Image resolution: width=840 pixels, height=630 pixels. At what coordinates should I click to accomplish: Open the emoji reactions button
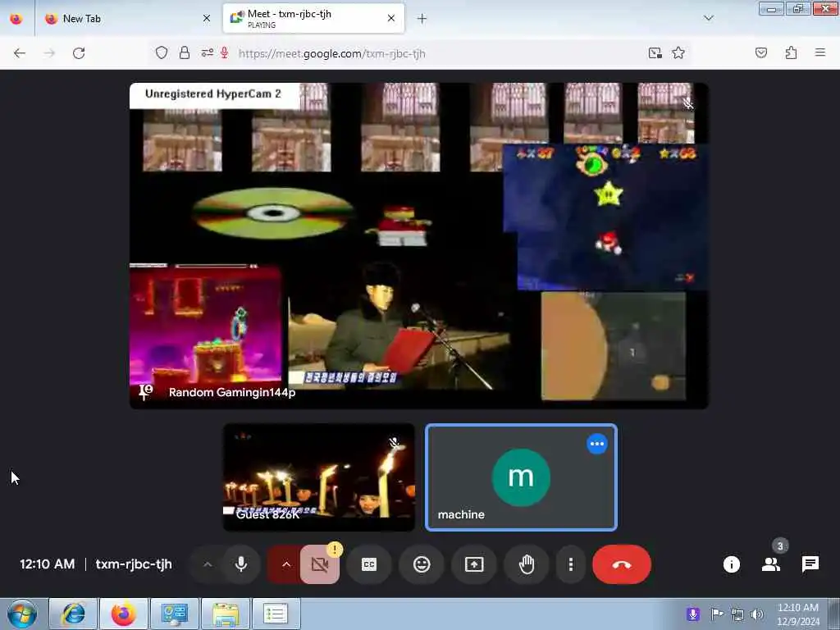pos(422,564)
